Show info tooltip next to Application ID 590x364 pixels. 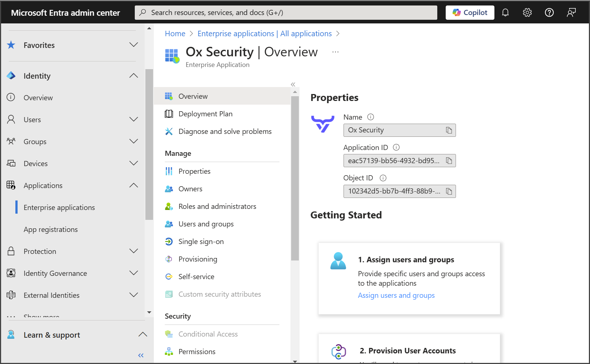[x=396, y=147]
